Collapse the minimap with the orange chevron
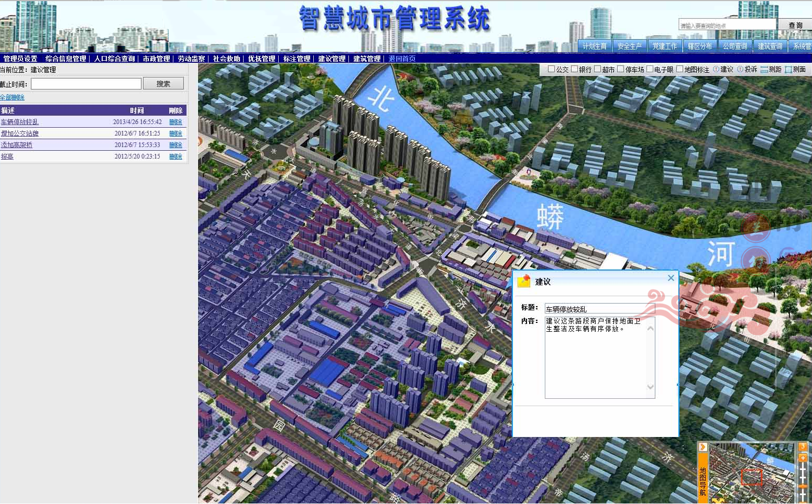Image resolution: width=812 pixels, height=504 pixels. (x=703, y=446)
